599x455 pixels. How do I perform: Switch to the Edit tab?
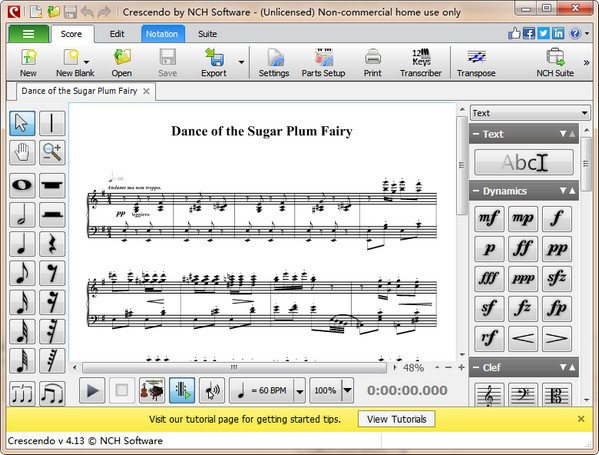coord(117,34)
